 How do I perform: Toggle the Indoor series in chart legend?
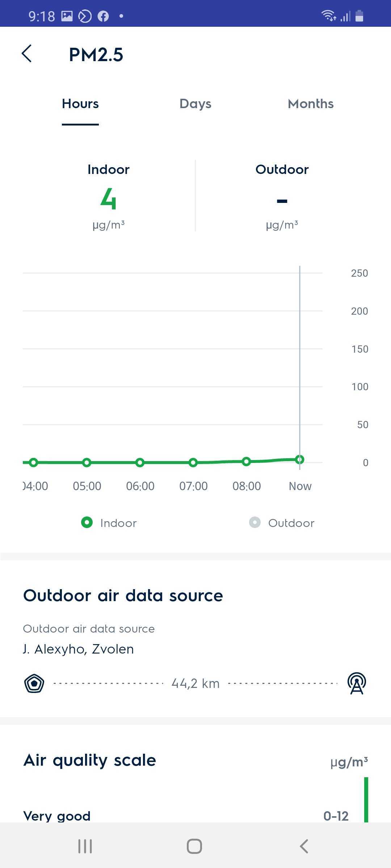tap(109, 523)
